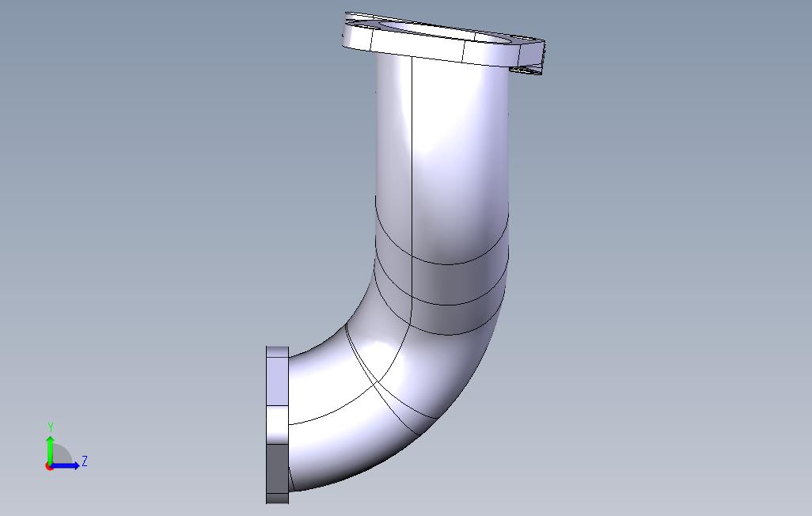Select the left-side vertical flange of the elbow
Screen dimensions: 812x516
277,425
